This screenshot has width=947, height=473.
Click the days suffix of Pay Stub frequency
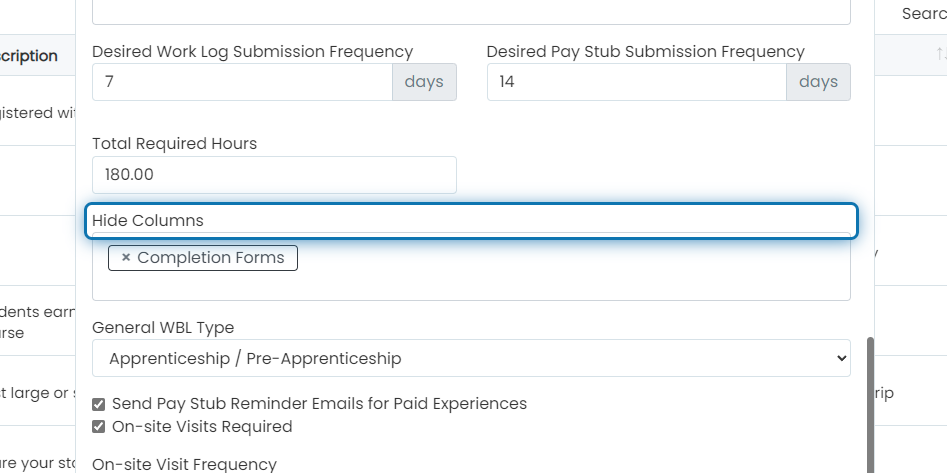818,82
